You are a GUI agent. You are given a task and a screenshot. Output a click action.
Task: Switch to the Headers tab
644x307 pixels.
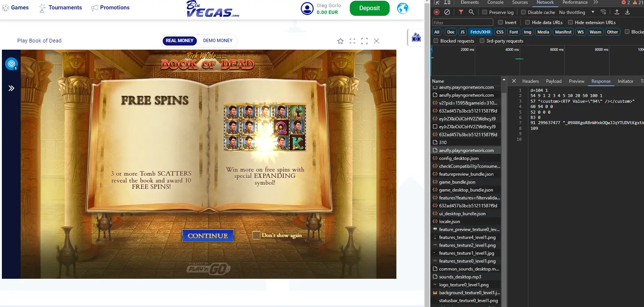pos(531,81)
